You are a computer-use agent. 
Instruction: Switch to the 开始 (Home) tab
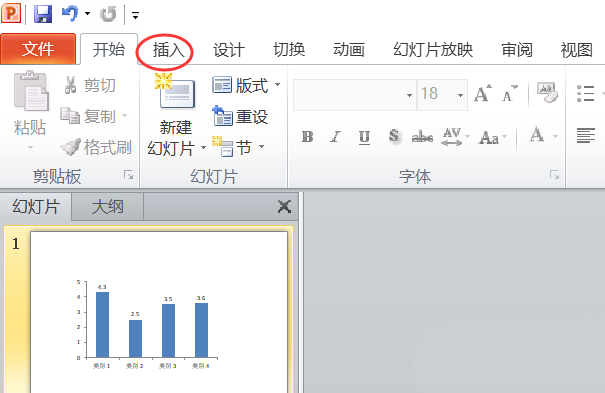pos(109,49)
